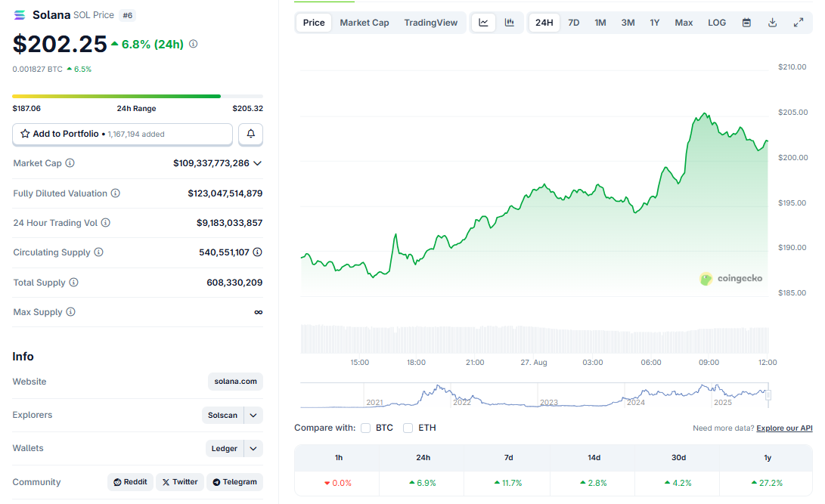This screenshot has width=825, height=504.
Task: Select the Price tab
Action: pyautogui.click(x=314, y=23)
